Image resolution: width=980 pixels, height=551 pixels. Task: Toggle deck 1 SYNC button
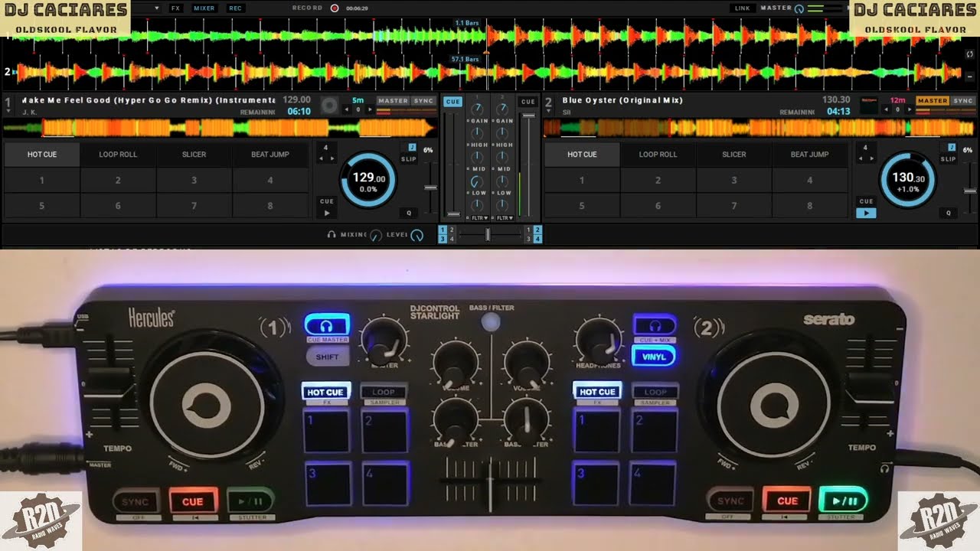(423, 100)
